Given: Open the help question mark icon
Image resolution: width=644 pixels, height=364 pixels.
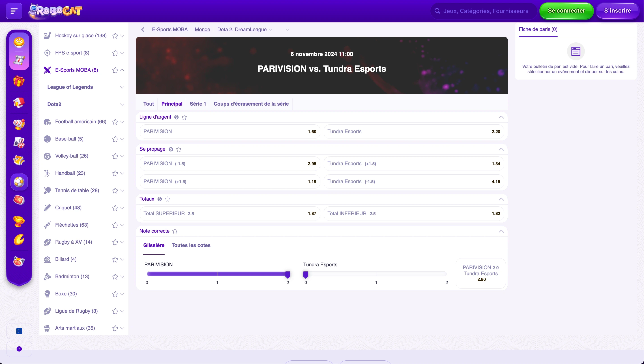Looking at the screenshot, I should 19,349.
